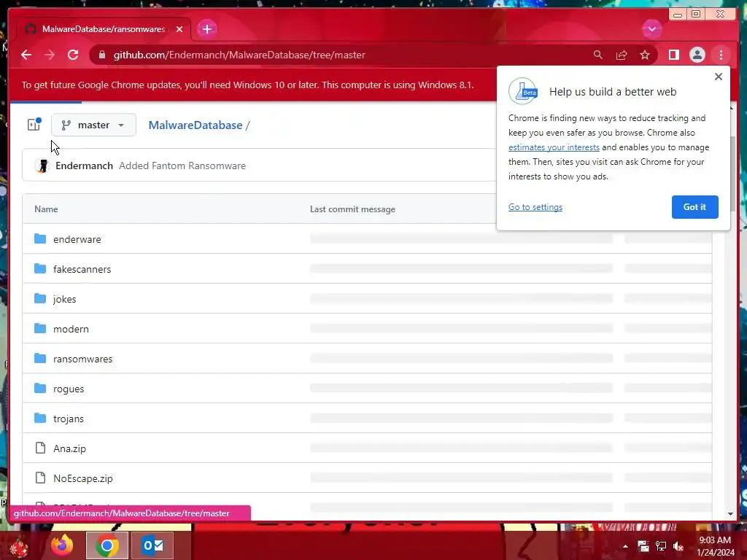Open the modern folder
The width and height of the screenshot is (747, 560).
[71, 329]
